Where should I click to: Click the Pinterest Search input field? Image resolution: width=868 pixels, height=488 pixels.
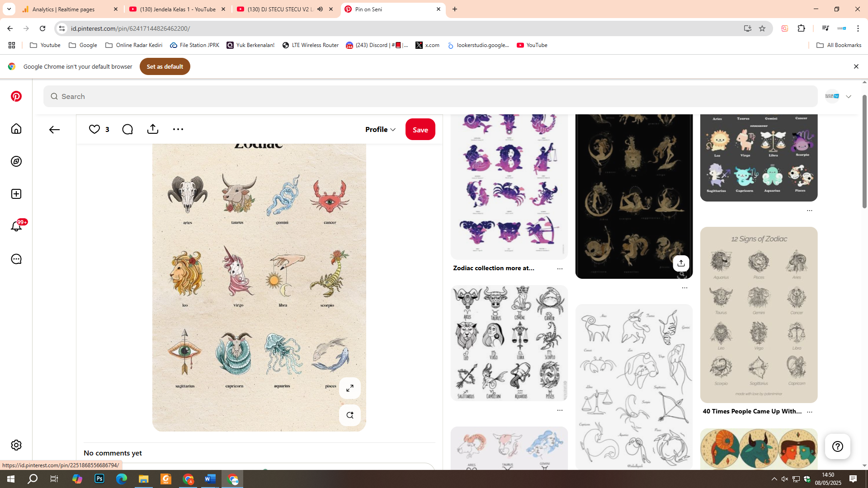pos(429,96)
